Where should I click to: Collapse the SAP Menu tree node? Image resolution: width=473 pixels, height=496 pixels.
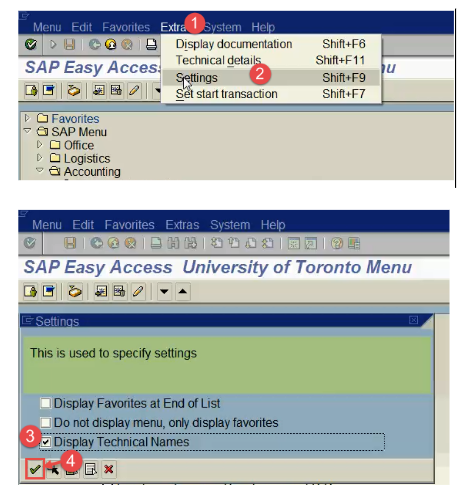coord(27,131)
